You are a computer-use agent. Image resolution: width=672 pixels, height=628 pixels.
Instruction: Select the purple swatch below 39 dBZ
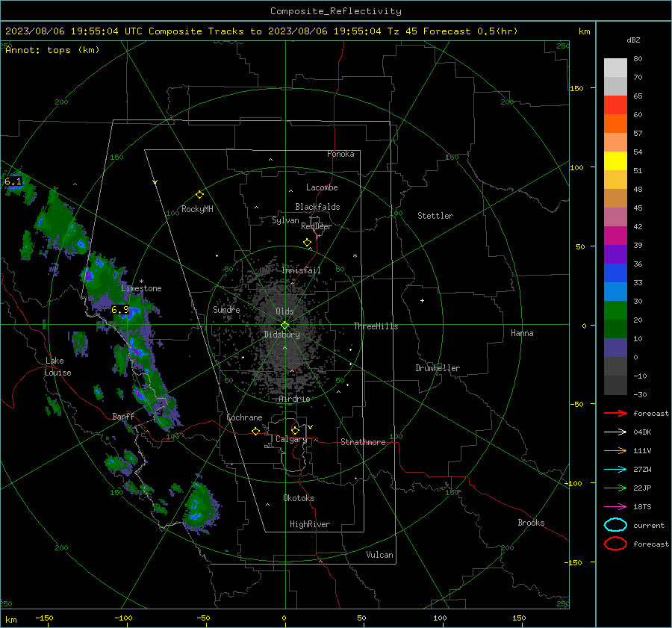coord(615,254)
